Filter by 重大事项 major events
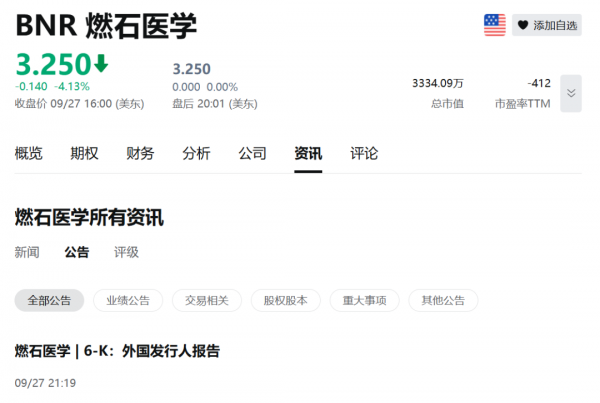Image resolution: width=600 pixels, height=403 pixels. 364,300
